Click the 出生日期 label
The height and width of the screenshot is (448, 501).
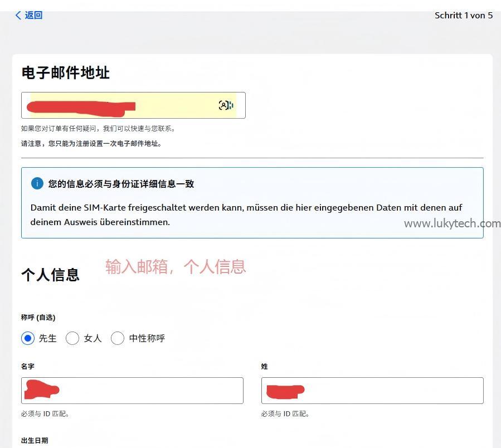34,440
